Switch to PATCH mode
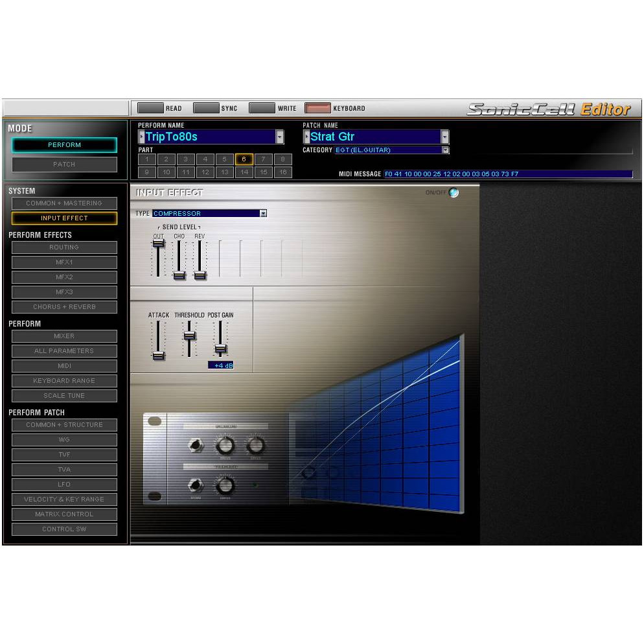Image resolution: width=644 pixels, height=644 pixels. point(65,165)
